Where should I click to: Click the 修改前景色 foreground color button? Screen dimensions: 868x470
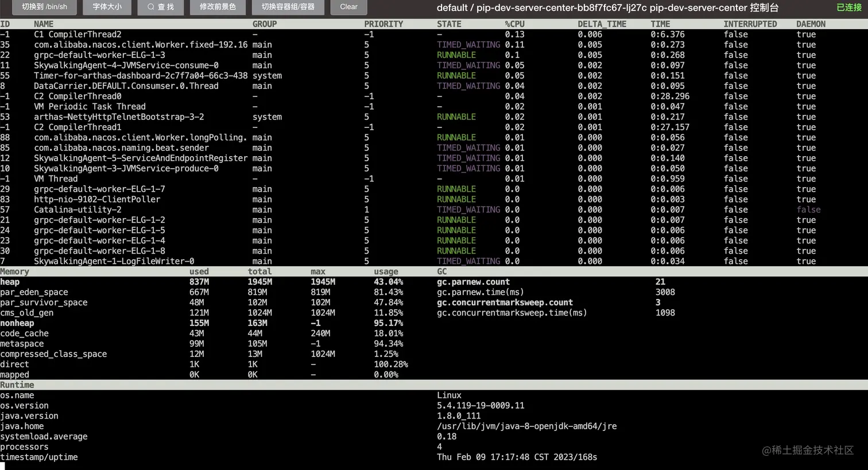[x=218, y=7]
